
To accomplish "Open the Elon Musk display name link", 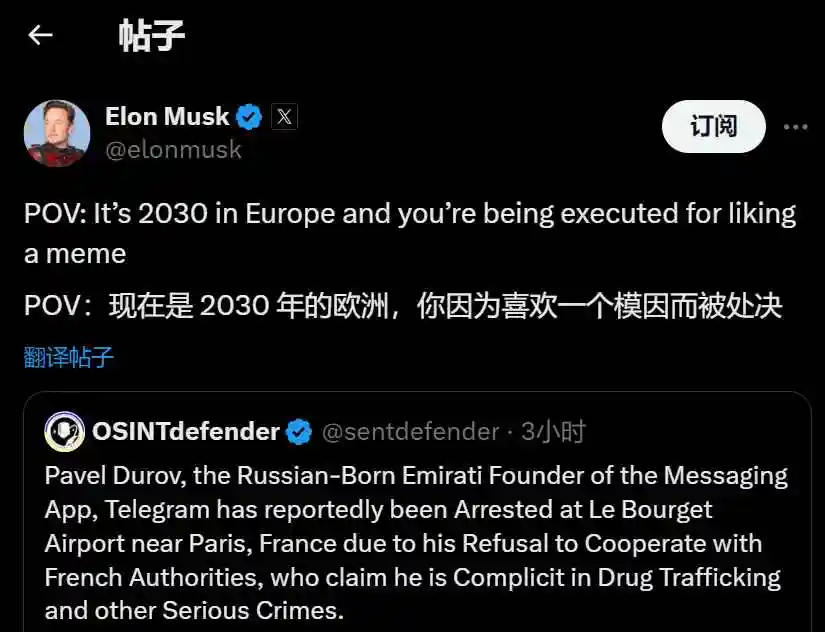I will [167, 117].
